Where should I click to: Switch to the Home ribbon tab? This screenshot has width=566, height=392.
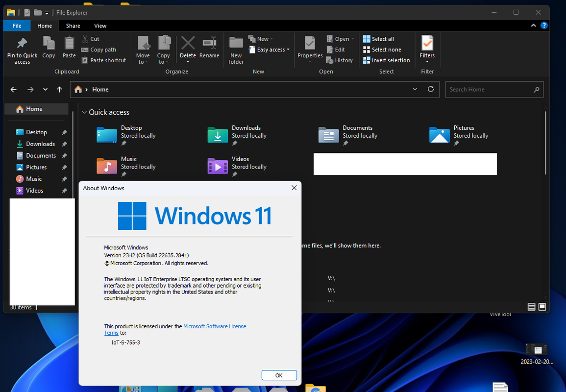click(x=45, y=25)
